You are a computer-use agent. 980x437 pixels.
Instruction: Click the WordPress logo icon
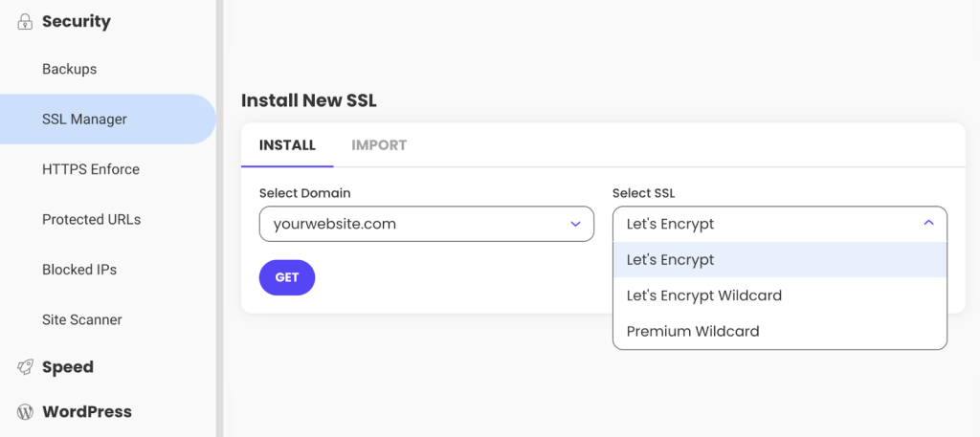[25, 412]
